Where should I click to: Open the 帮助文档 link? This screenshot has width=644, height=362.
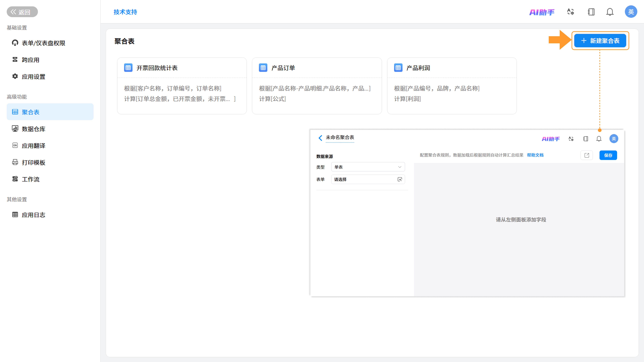coord(535,155)
